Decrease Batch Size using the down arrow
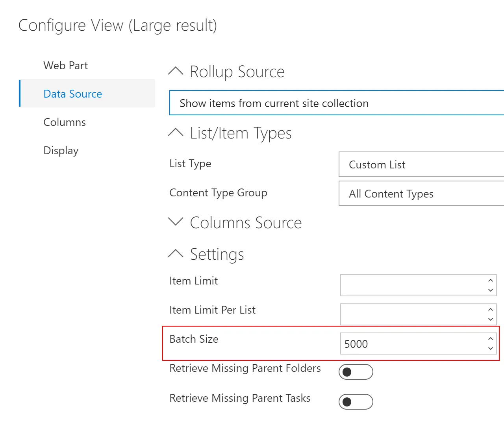The width and height of the screenshot is (504, 423). [490, 349]
